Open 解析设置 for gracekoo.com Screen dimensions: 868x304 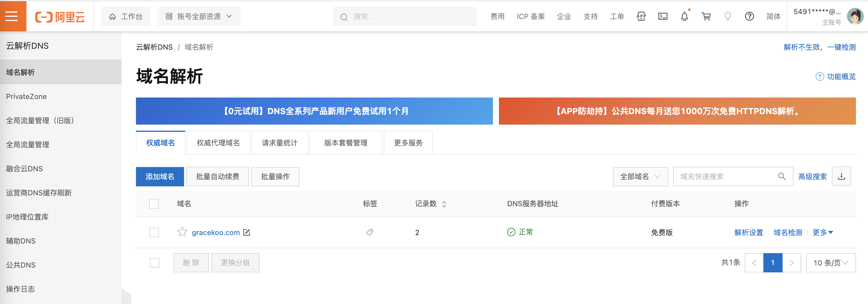(748, 232)
